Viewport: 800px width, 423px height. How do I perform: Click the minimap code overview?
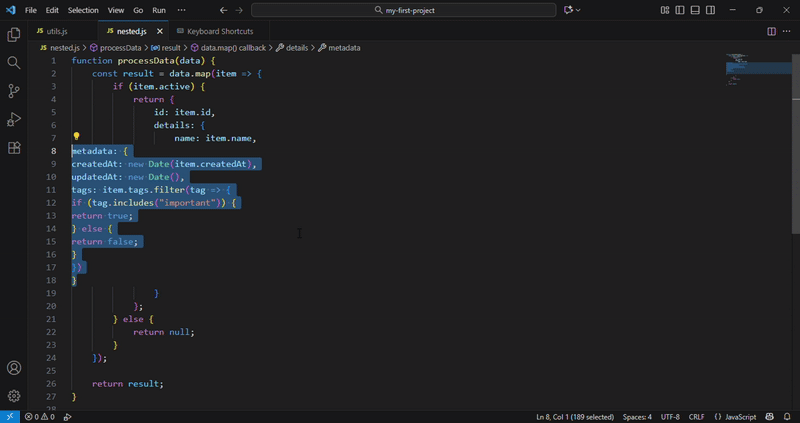(759, 69)
